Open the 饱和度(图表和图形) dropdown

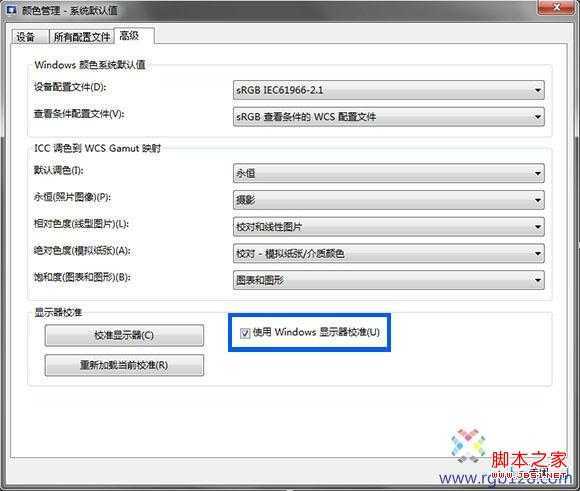[x=388, y=280]
